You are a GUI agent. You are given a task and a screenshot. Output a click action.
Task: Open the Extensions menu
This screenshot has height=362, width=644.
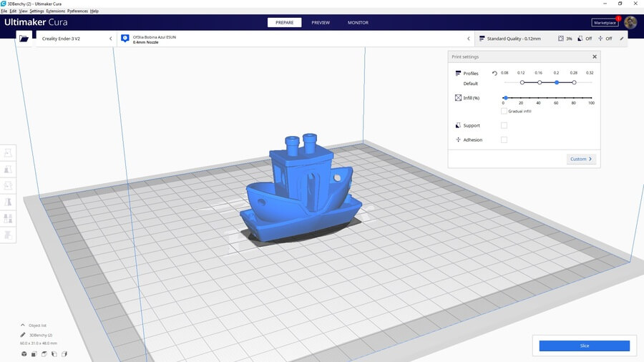click(55, 11)
